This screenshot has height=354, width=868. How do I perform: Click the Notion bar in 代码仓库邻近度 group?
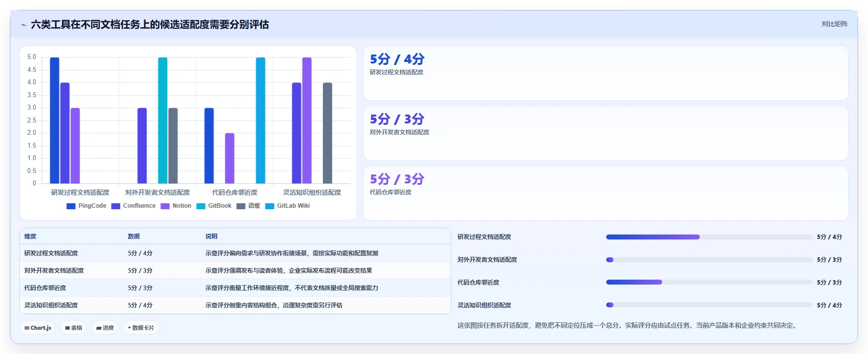coord(230,158)
